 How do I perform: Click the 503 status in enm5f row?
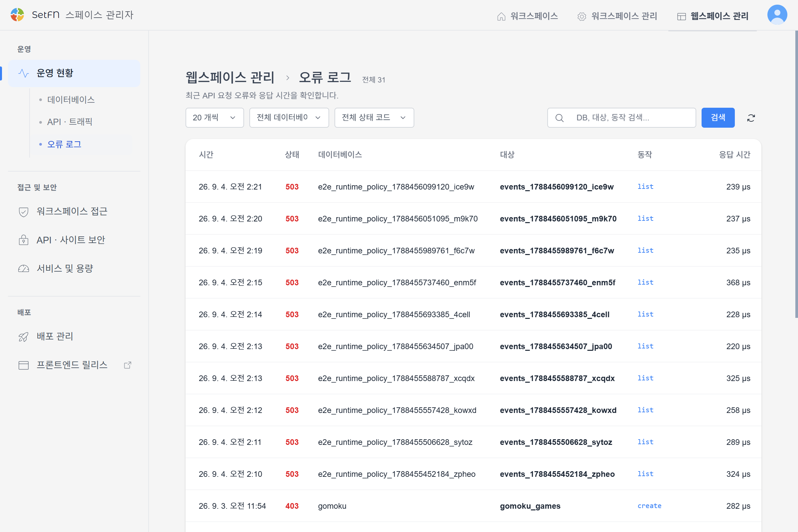[x=292, y=283]
